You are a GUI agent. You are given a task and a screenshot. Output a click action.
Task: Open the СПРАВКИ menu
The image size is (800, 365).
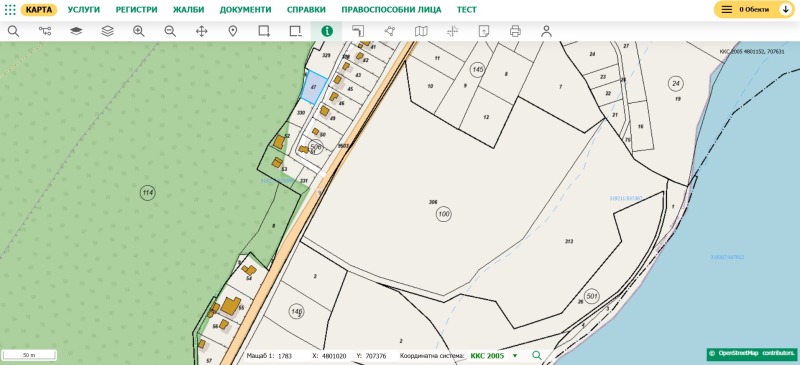306,10
